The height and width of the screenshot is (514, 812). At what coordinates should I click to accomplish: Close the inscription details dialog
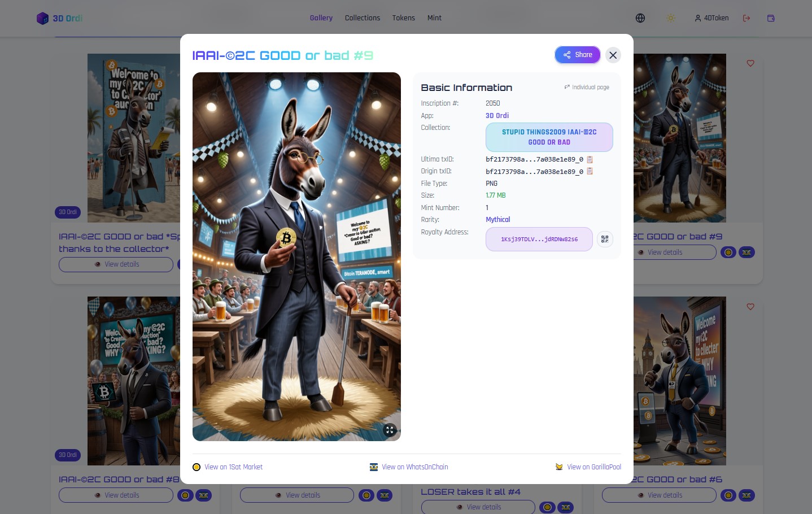coord(613,55)
